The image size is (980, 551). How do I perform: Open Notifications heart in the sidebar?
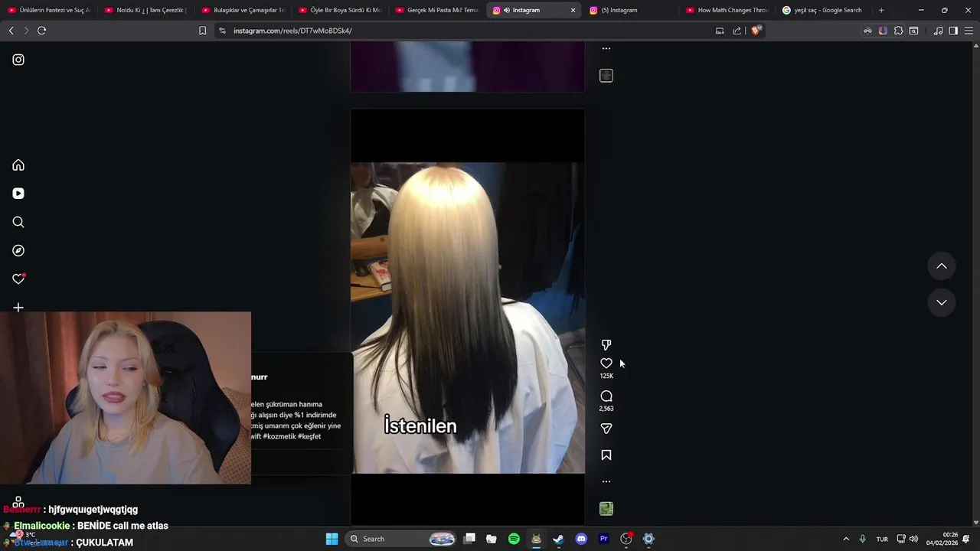click(18, 279)
